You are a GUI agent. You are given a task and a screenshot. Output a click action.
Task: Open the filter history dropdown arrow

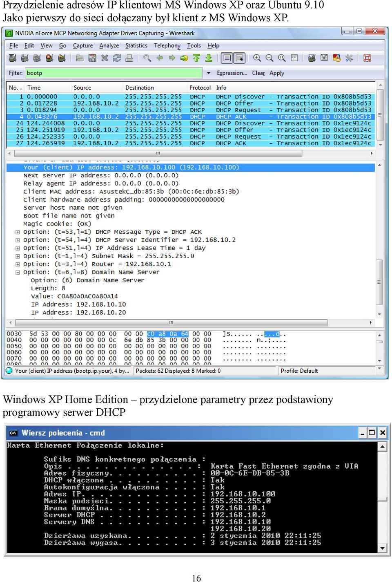[x=209, y=73]
